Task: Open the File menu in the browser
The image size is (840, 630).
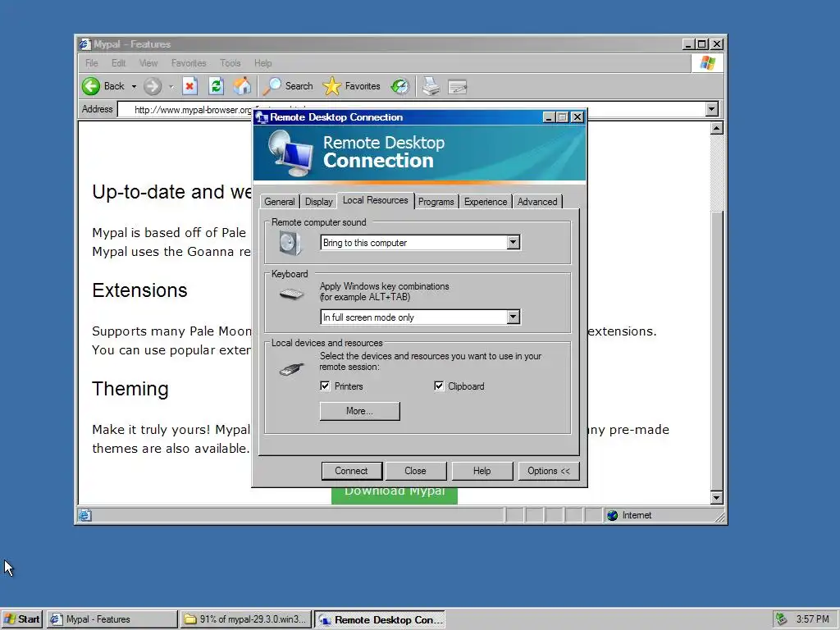Action: [x=92, y=63]
